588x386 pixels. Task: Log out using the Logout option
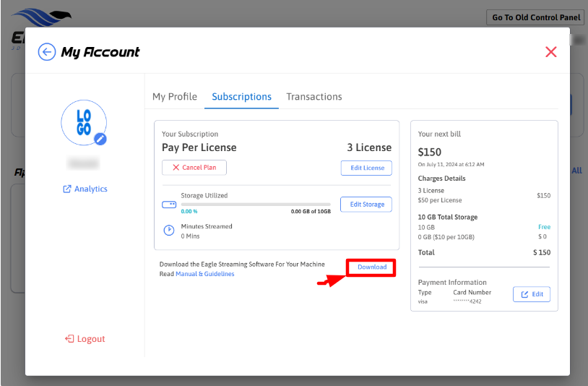coord(85,338)
